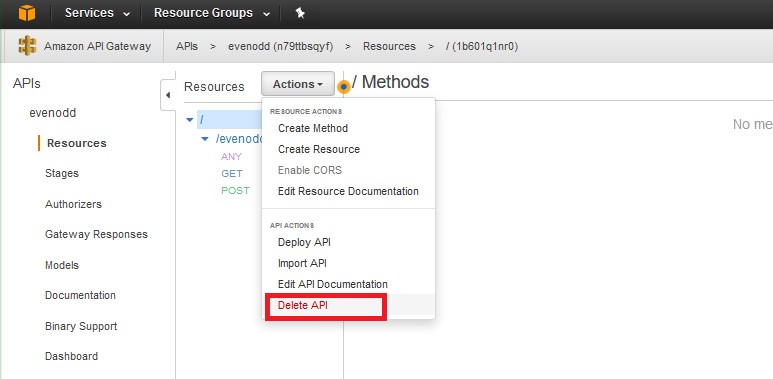The image size is (773, 379).
Task: Open the Services dropdown
Action: pyautogui.click(x=97, y=13)
